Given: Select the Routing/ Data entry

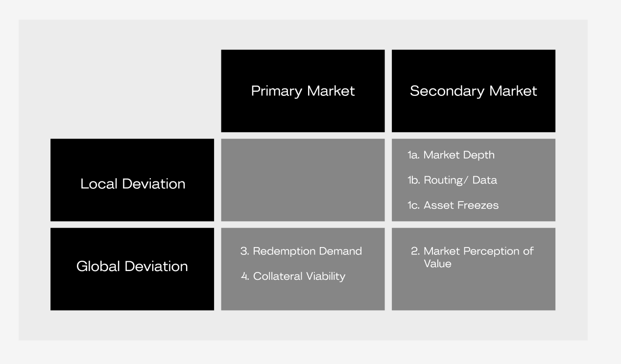Looking at the screenshot, I should (x=460, y=180).
